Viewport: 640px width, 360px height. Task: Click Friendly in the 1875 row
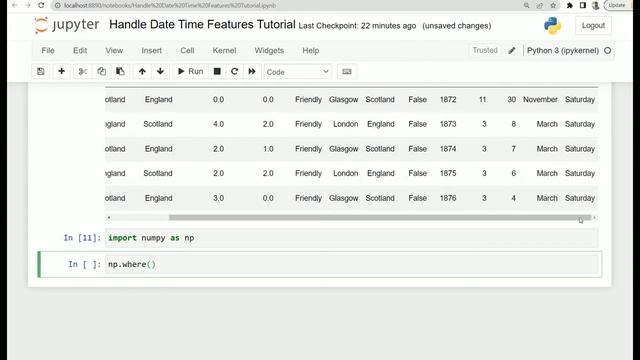308,173
